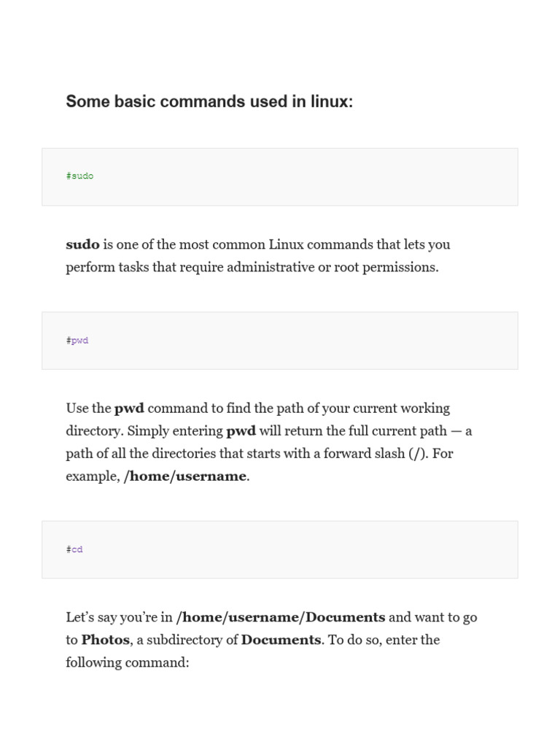Click the text "following command:"
This screenshot has width=560, height=747.
(128, 662)
